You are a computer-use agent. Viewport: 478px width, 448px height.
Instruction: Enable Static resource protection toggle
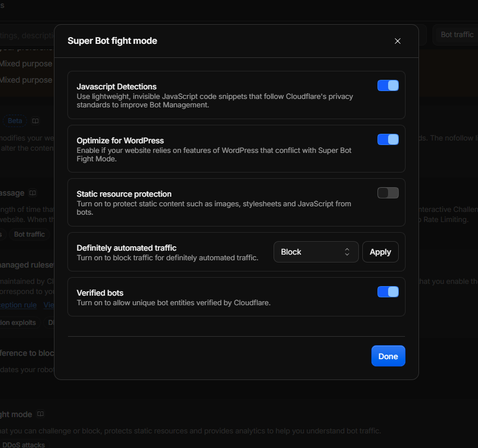pos(388,193)
